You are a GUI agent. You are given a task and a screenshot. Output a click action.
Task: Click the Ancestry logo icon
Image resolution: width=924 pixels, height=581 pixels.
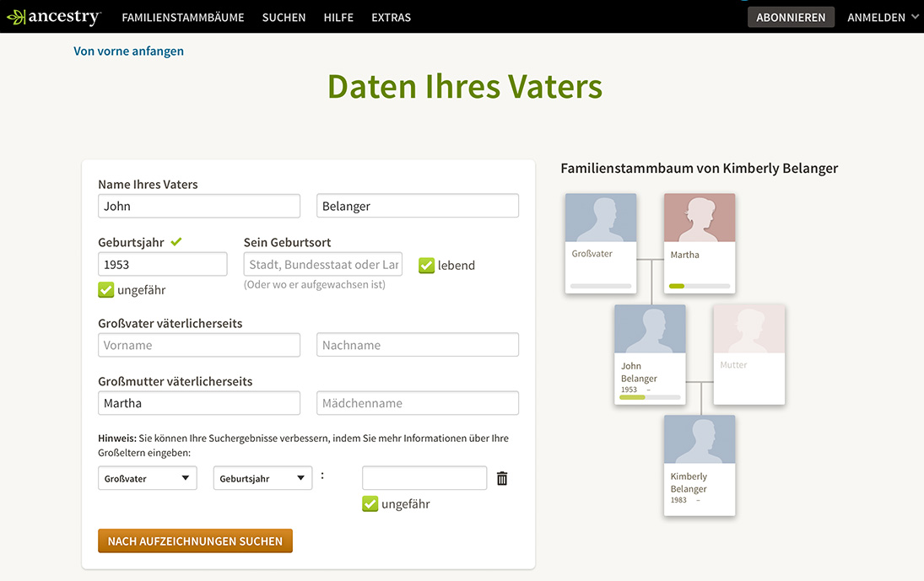coord(17,17)
